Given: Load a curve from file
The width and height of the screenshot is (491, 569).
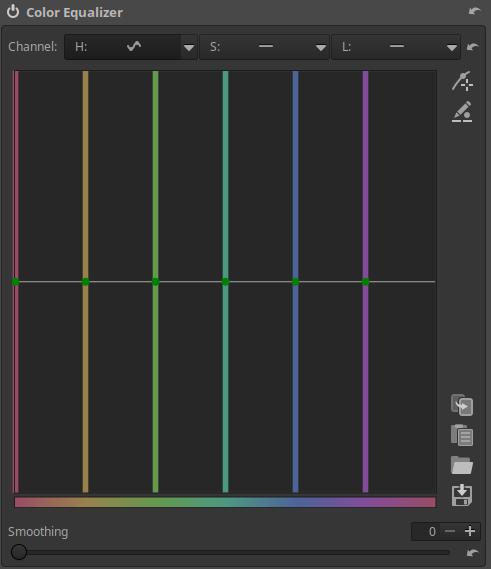Looking at the screenshot, I should 462,465.
